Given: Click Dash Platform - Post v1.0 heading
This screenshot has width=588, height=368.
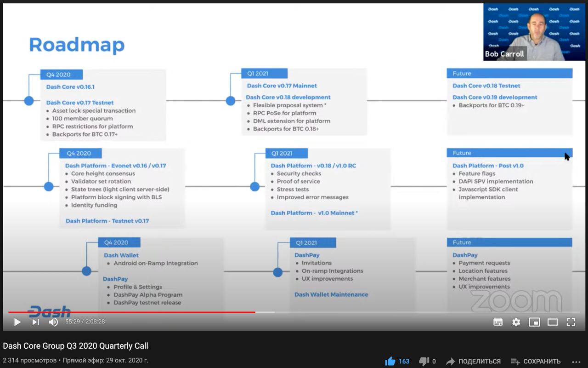Looking at the screenshot, I should point(488,166).
